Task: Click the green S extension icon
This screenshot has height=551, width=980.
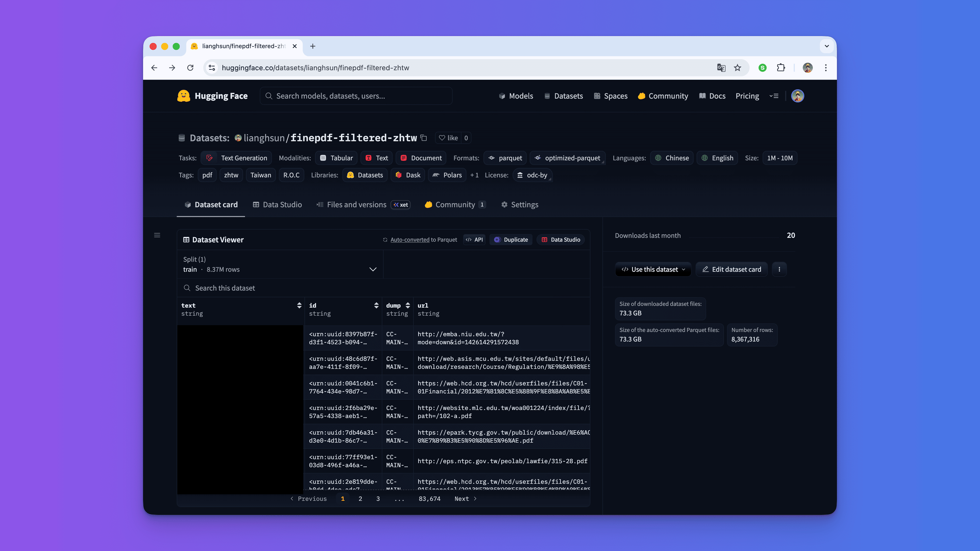Action: point(762,68)
